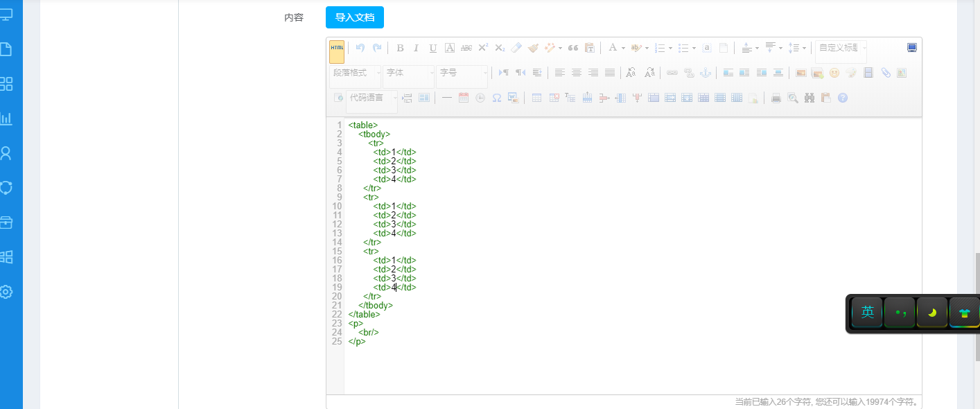This screenshot has width=980, height=409.
Task: Open the 字体 font family dropdown
Action: (408, 73)
